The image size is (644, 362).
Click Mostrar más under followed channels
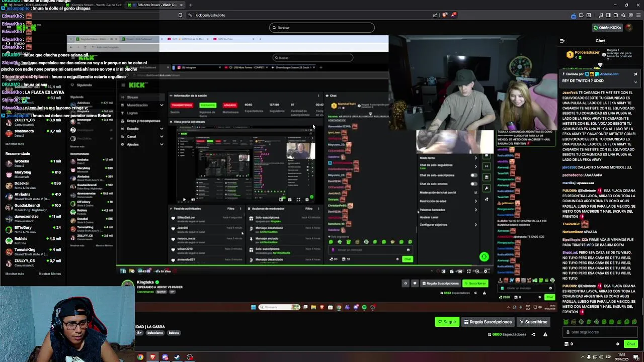click(x=15, y=144)
